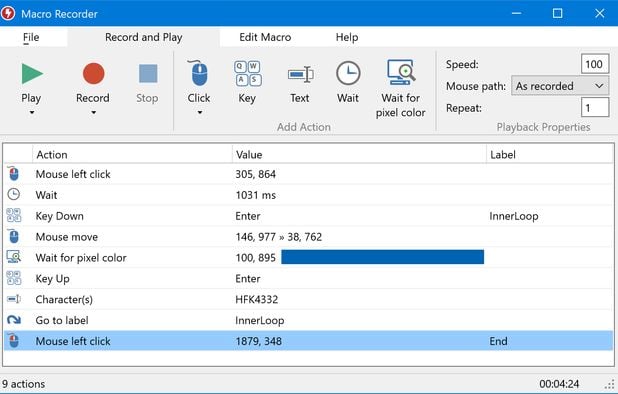Click the green Play icon
This screenshot has width=618, height=394.
coord(32,74)
